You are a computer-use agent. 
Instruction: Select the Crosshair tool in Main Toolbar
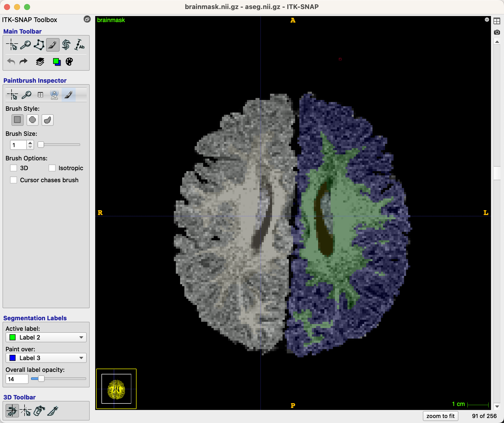[x=12, y=45]
